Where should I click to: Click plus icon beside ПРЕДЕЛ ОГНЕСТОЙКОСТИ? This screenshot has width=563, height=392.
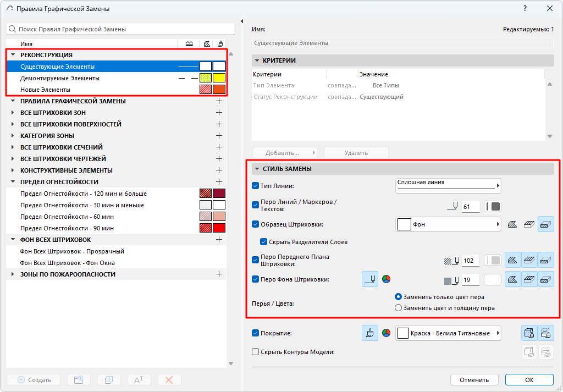point(219,182)
